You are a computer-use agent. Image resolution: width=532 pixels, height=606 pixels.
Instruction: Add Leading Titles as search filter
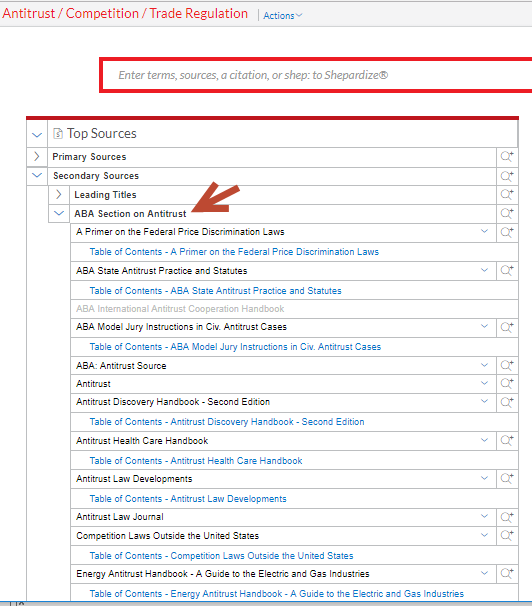507,194
